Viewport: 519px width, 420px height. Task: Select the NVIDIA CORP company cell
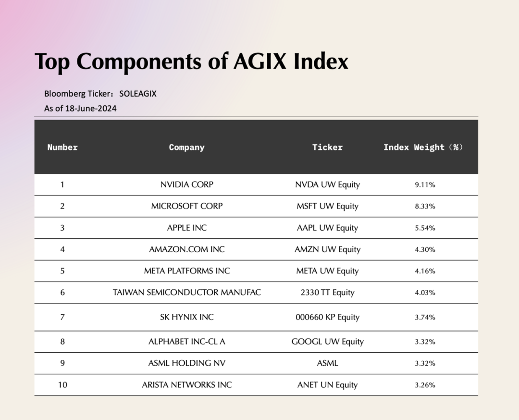186,185
